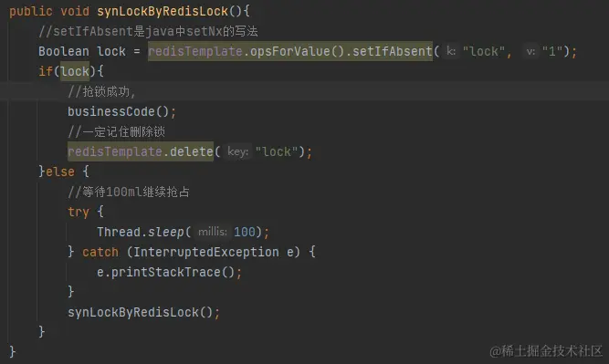Click the highlighted redisTemplate.opsForValue().setIfAbsent call
Viewport: 609px width, 364px height.
coord(290,51)
